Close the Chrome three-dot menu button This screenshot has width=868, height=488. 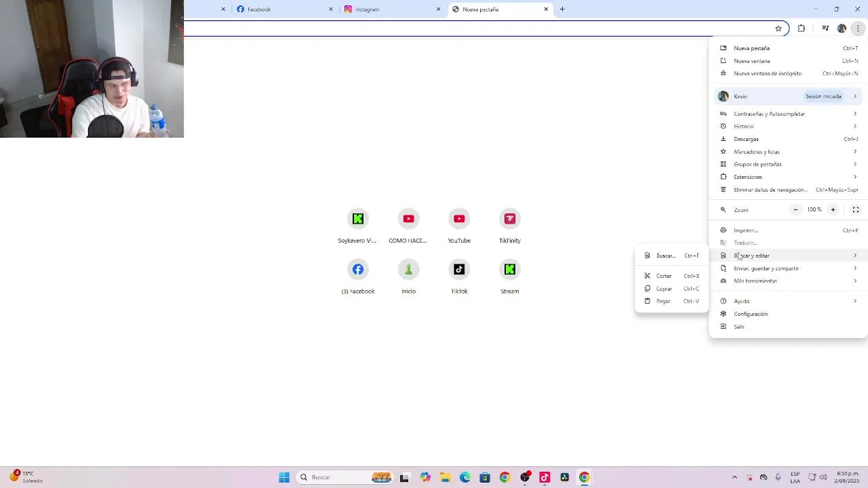pos(858,28)
